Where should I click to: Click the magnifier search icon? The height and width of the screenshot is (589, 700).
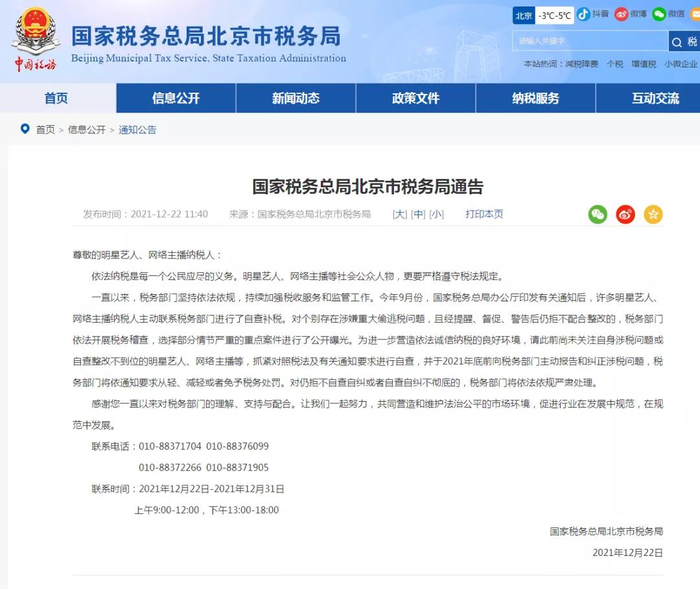coord(677,41)
